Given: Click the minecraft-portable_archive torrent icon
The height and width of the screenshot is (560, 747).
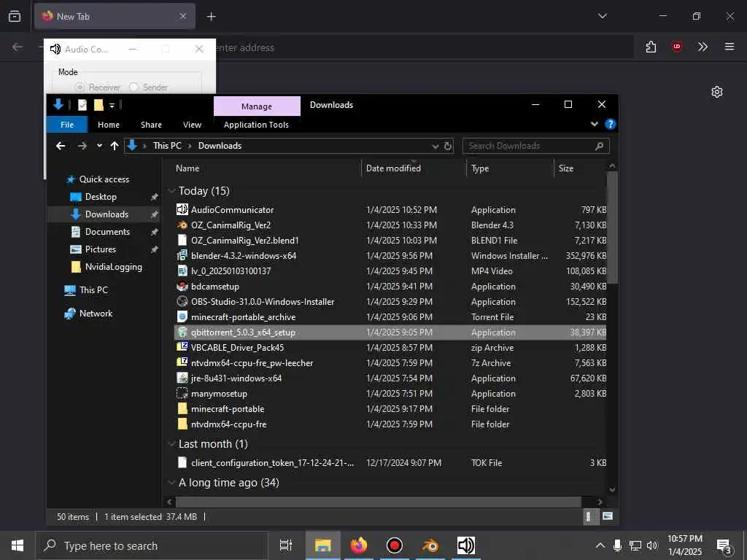Looking at the screenshot, I should tap(182, 316).
